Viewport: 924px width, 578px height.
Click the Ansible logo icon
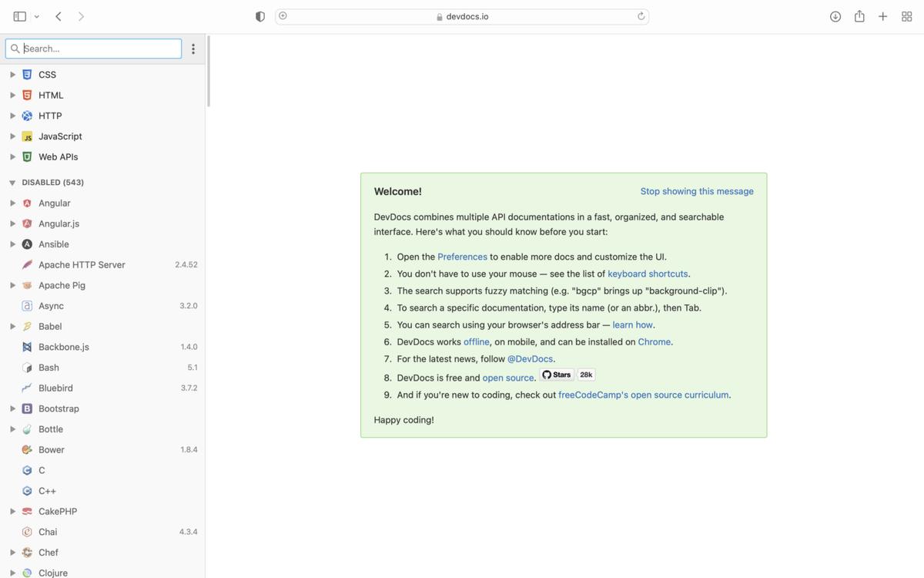coord(27,244)
